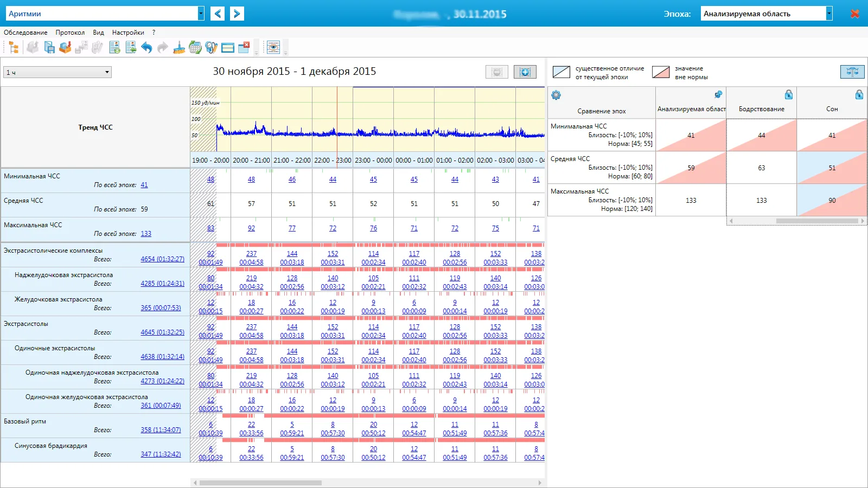Toggle the lock on Бодрствование column
This screenshot has height=488, width=868.
[x=789, y=95]
